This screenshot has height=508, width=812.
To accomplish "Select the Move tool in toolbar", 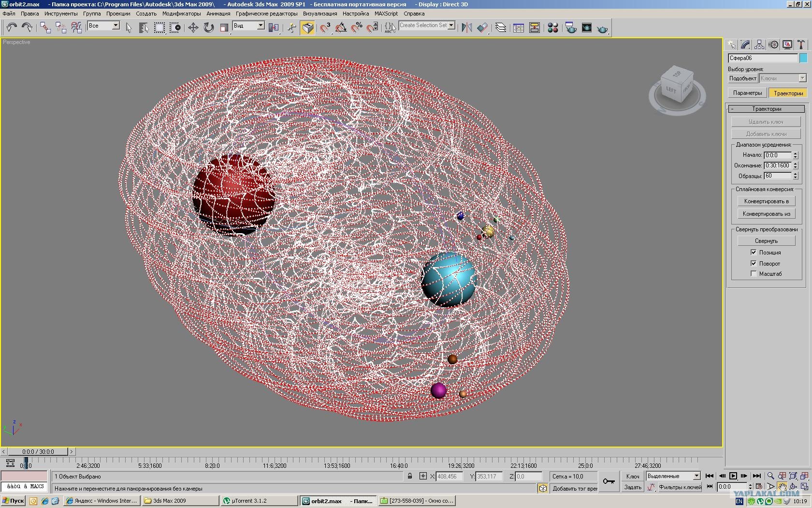I will (x=193, y=28).
